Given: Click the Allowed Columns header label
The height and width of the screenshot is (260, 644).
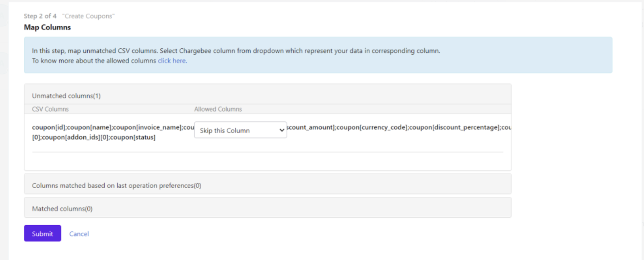Looking at the screenshot, I should [x=218, y=109].
